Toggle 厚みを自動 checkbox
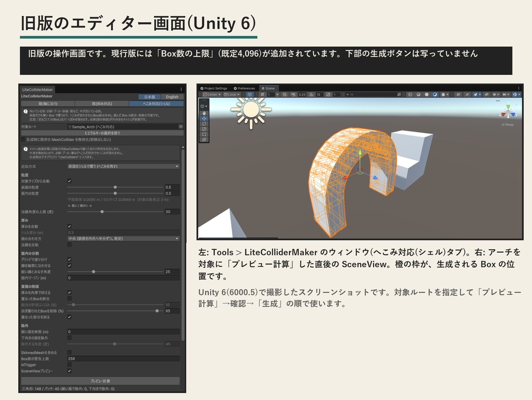The height and width of the screenshot is (400, 532). click(x=69, y=226)
